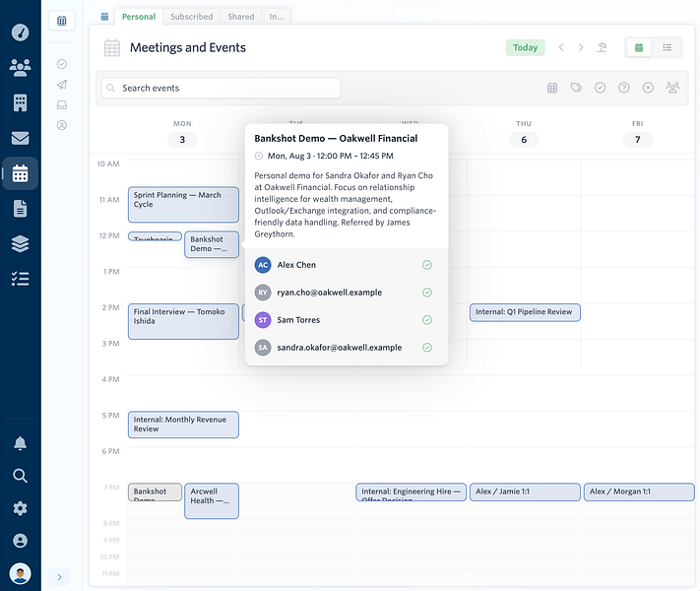
Task: Open the stacked layers icon in sidebar
Action: 20,244
